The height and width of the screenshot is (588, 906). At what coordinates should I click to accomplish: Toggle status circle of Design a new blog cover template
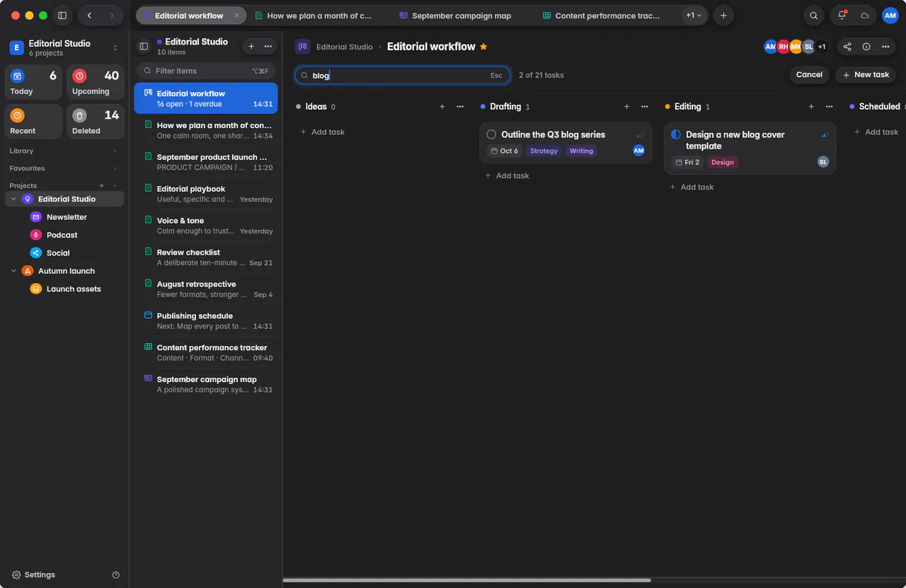tap(676, 134)
